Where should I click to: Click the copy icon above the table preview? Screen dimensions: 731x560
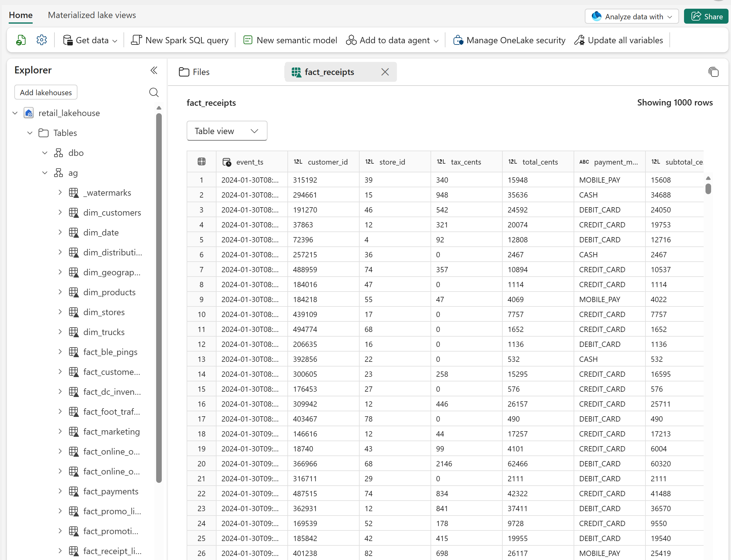pyautogui.click(x=713, y=72)
